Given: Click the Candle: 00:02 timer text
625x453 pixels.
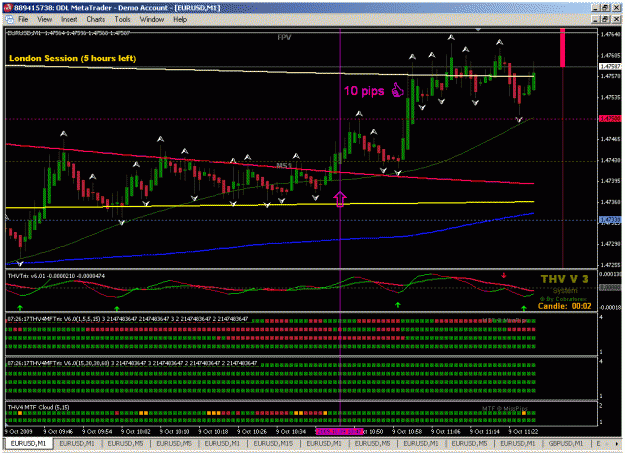Looking at the screenshot, I should (x=564, y=306).
